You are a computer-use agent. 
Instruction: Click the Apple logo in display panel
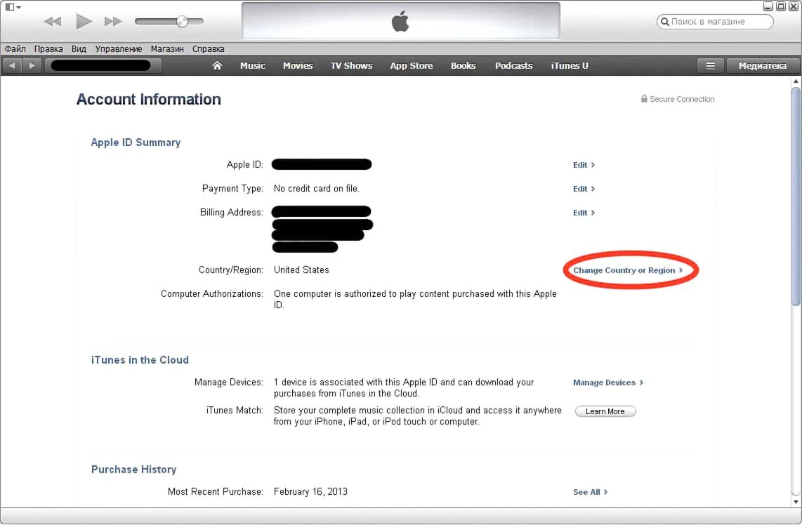[x=400, y=22]
